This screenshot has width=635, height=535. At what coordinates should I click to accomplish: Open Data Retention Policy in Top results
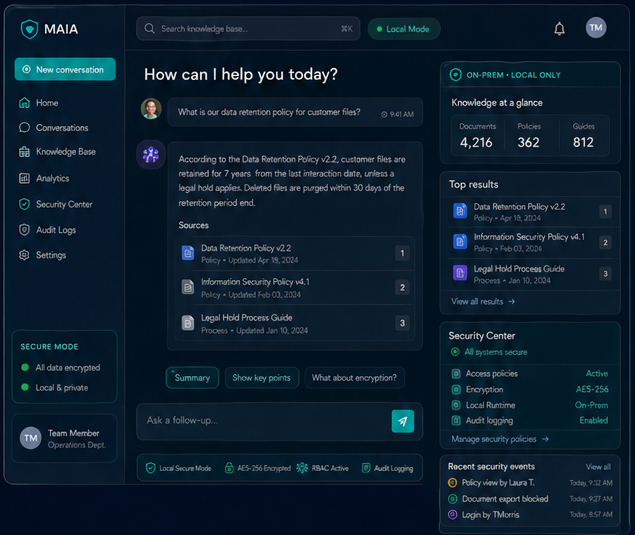click(x=531, y=212)
